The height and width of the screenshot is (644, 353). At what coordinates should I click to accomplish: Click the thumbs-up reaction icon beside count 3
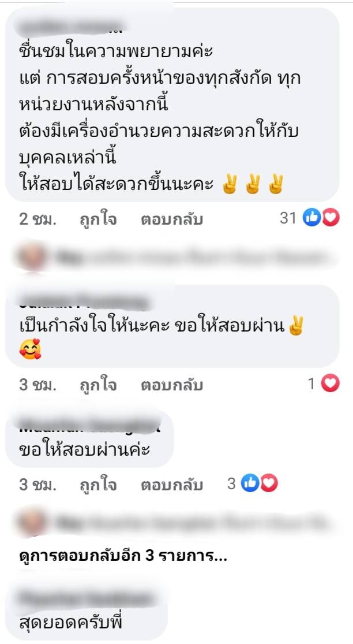[250, 484]
